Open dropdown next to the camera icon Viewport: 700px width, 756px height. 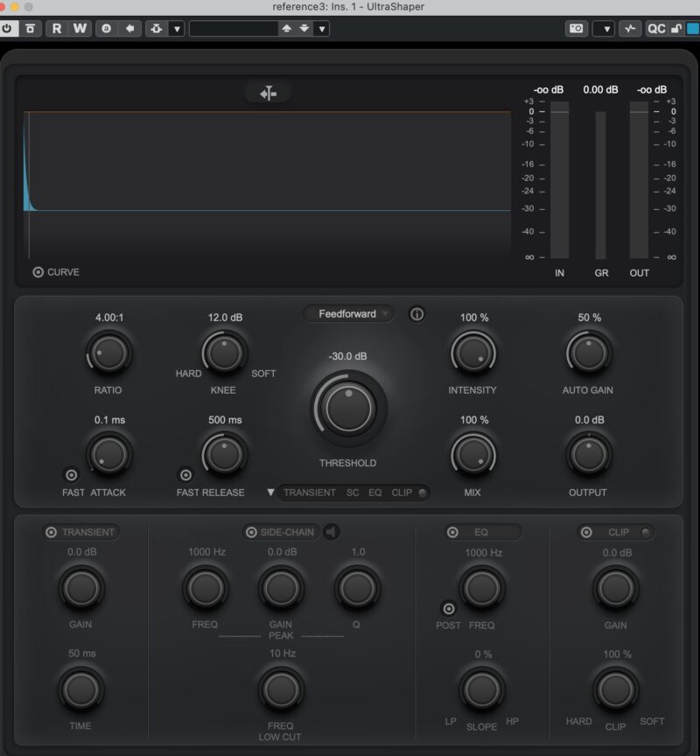coord(606,29)
